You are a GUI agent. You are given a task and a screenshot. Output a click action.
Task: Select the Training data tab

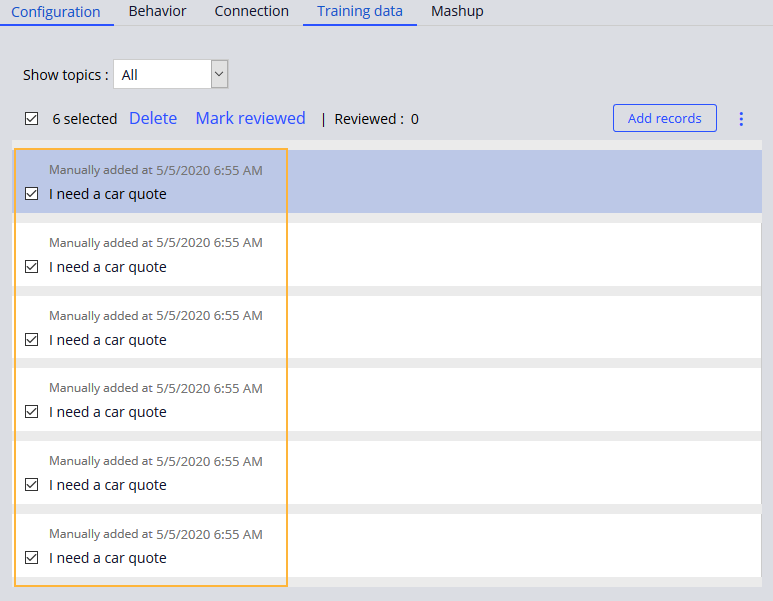(x=360, y=12)
